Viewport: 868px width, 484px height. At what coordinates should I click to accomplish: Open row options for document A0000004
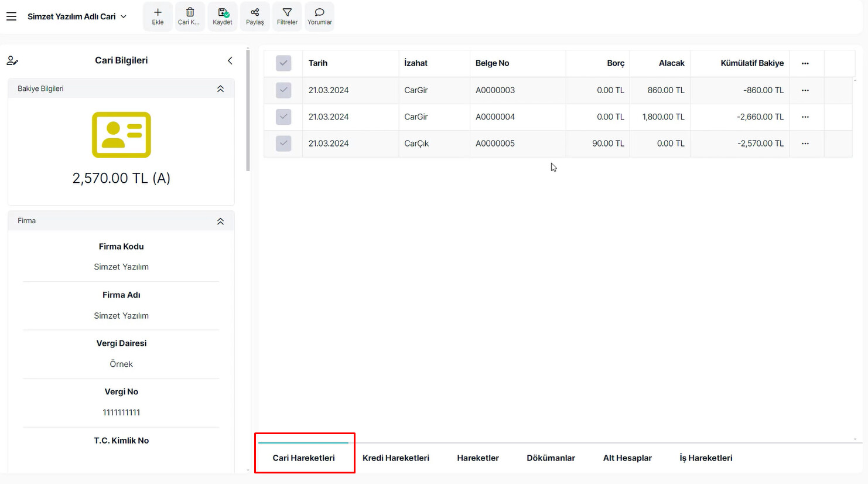[x=805, y=117]
